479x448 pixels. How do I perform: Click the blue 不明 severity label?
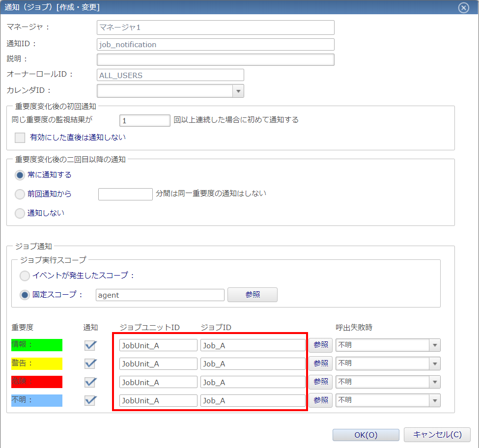point(37,400)
